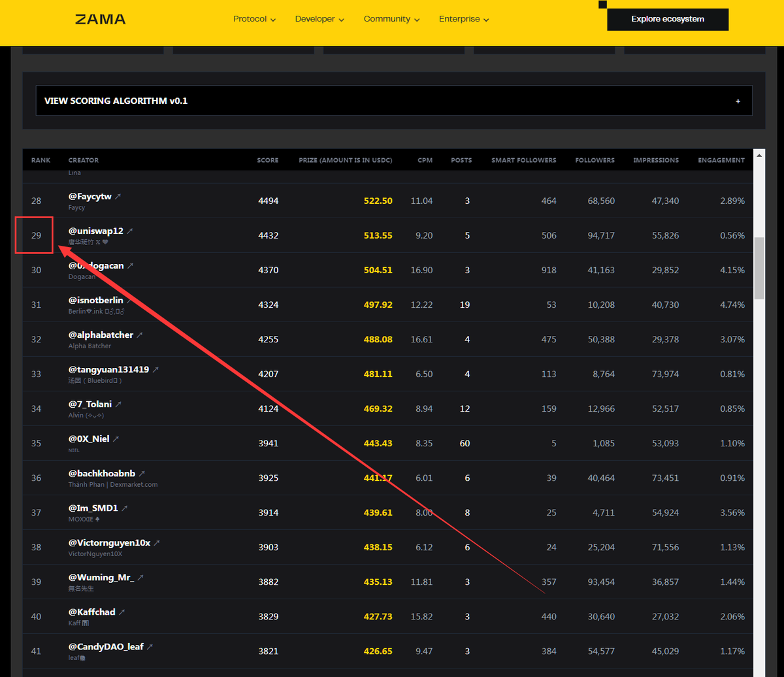Click the CREATOR column header
Viewport: 784px width, 677px height.
pyautogui.click(x=84, y=160)
